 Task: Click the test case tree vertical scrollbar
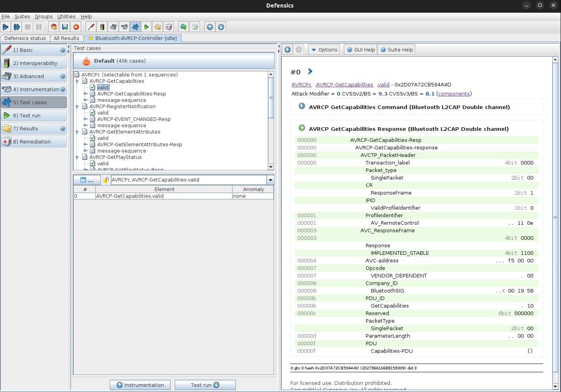pos(271,98)
